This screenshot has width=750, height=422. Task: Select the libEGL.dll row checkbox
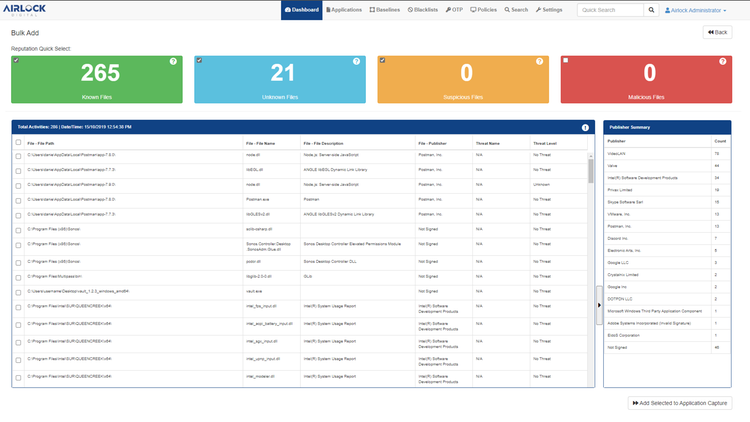[x=18, y=171]
